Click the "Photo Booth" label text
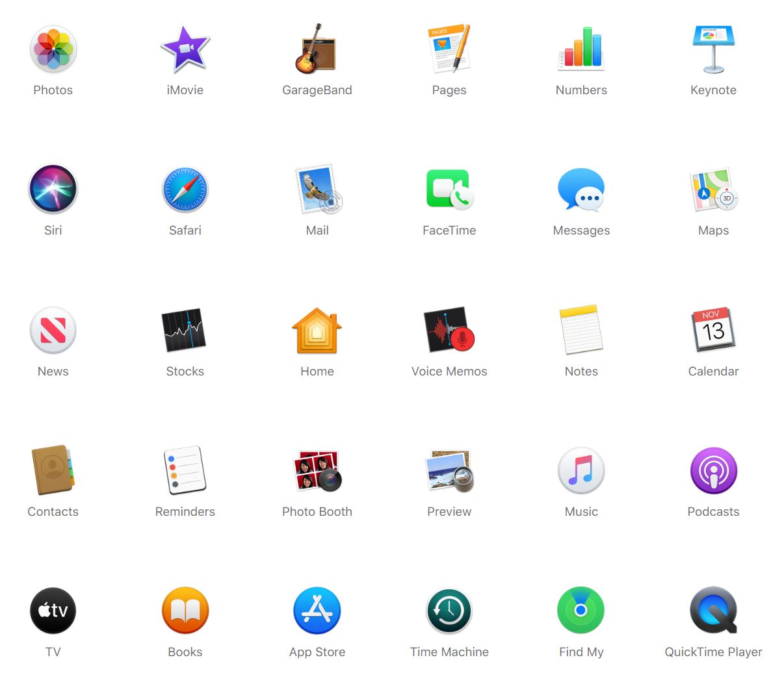 (317, 512)
